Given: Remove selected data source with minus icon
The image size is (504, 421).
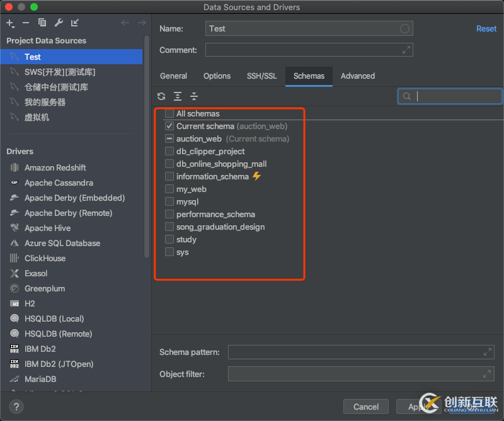Looking at the screenshot, I should (x=26, y=23).
